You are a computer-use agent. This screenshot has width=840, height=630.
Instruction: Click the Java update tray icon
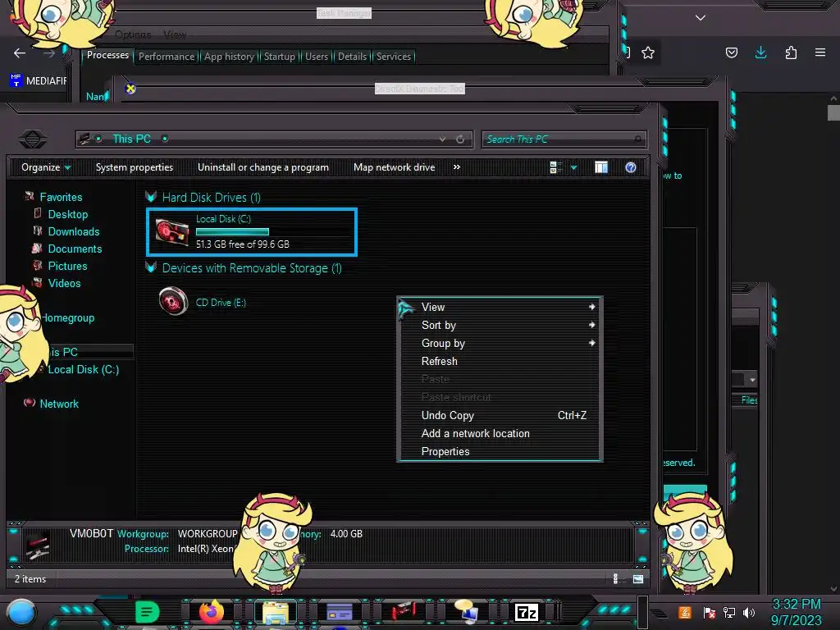tap(685, 612)
